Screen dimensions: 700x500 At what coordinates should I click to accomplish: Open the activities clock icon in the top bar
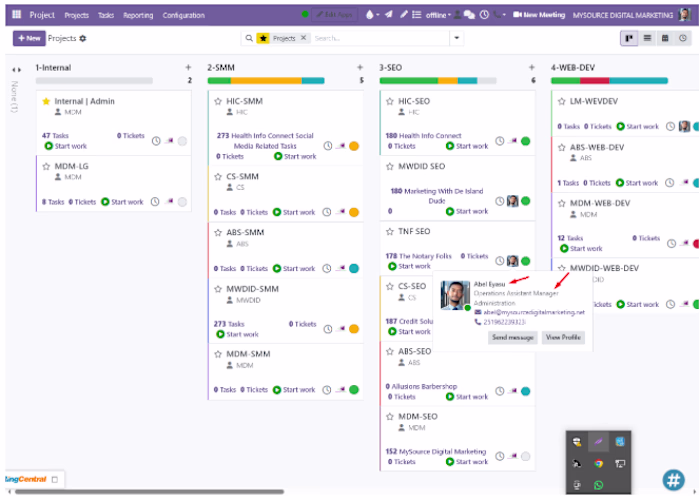click(x=484, y=15)
